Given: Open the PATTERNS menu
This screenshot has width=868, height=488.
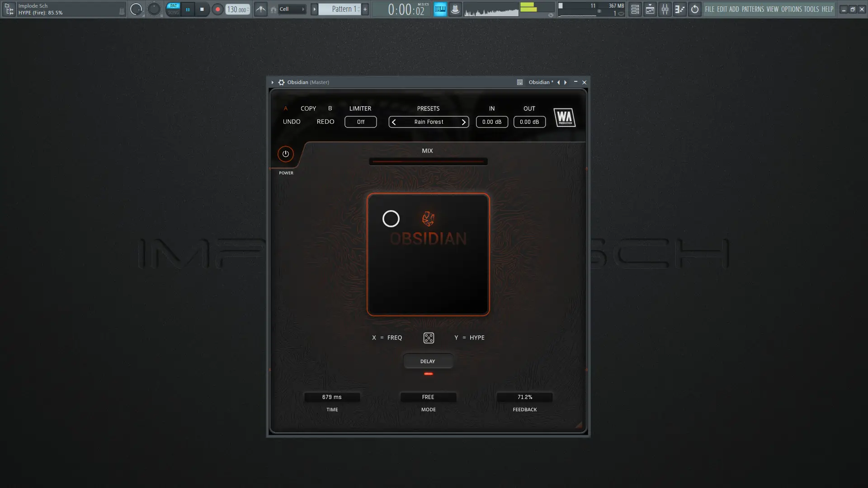Looking at the screenshot, I should 752,9.
